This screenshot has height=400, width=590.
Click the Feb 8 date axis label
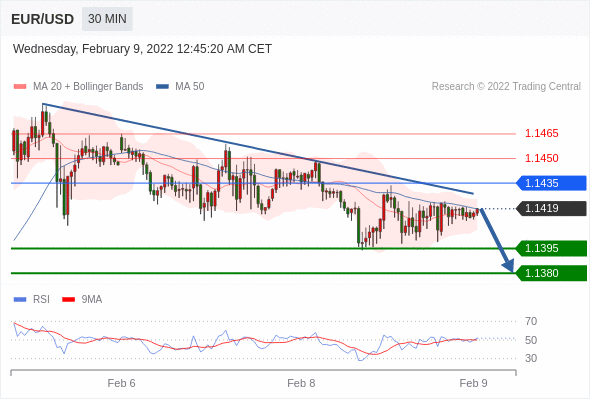click(x=301, y=383)
